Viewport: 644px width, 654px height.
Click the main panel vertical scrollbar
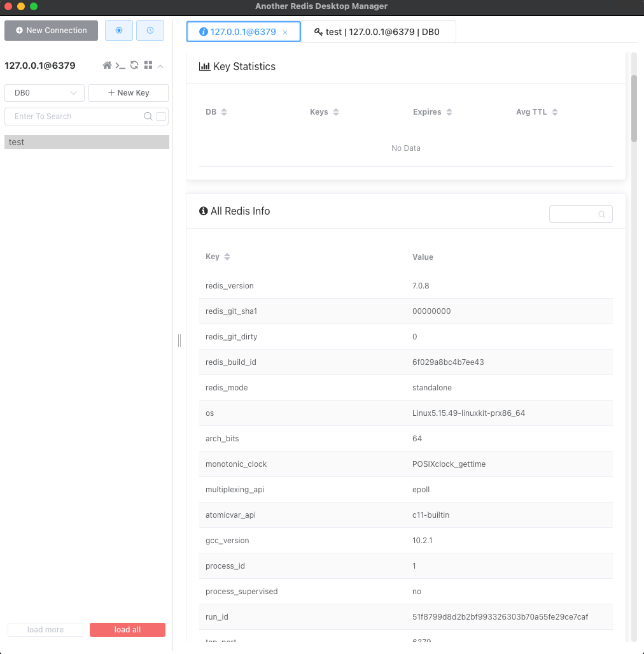tap(634, 108)
